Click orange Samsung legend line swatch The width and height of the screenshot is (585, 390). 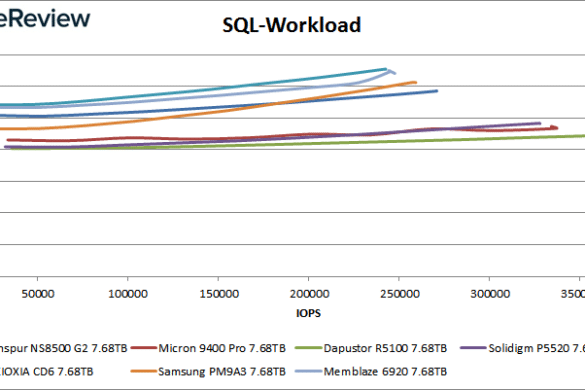pos(144,371)
